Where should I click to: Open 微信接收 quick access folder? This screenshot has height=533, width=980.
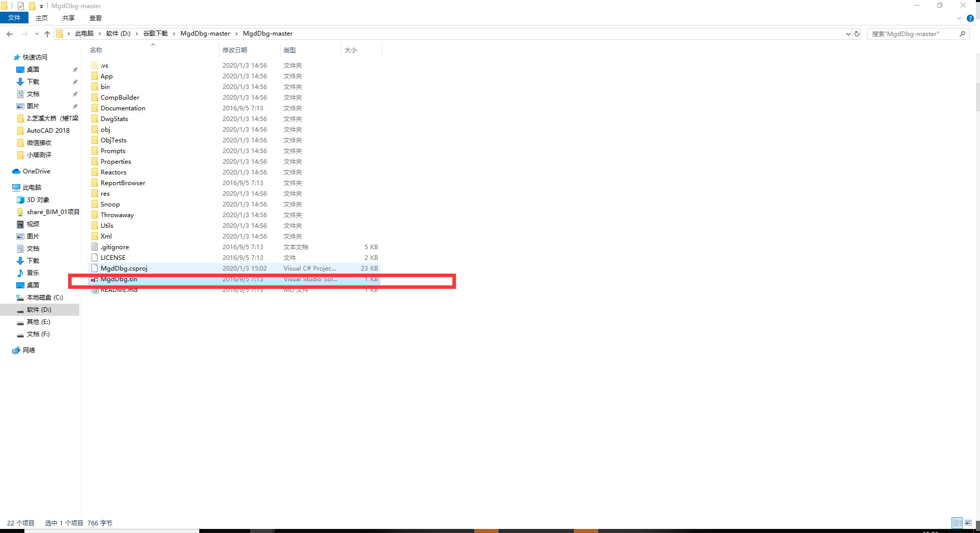click(x=39, y=143)
